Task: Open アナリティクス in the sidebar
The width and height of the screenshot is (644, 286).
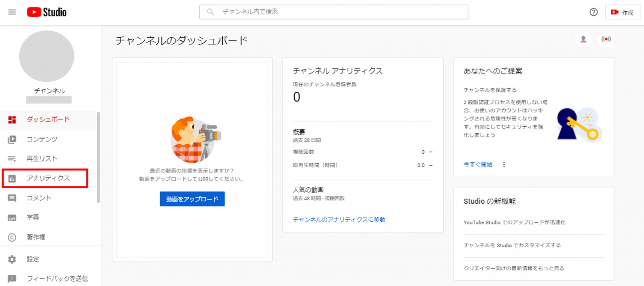Action: tap(48, 178)
